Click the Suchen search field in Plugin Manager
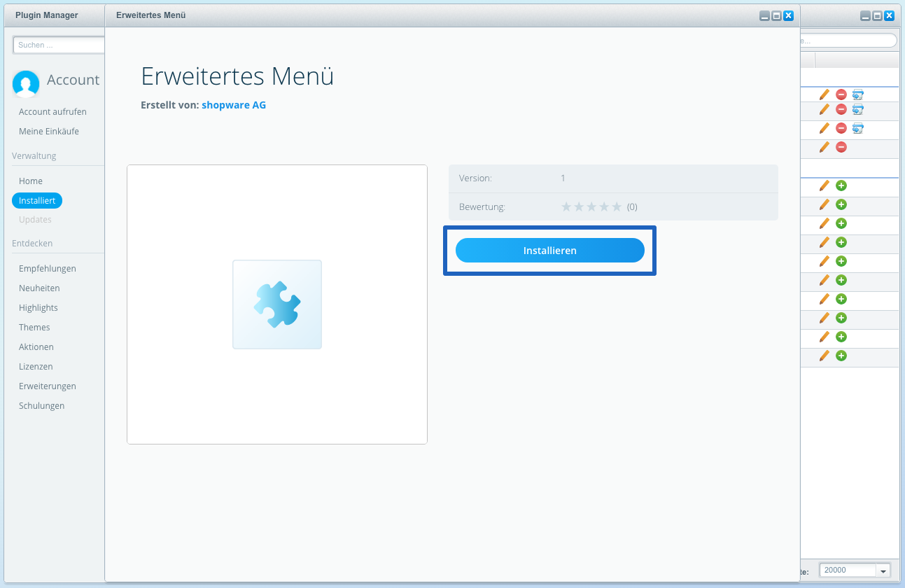Viewport: 905px width, 588px height. (x=59, y=45)
